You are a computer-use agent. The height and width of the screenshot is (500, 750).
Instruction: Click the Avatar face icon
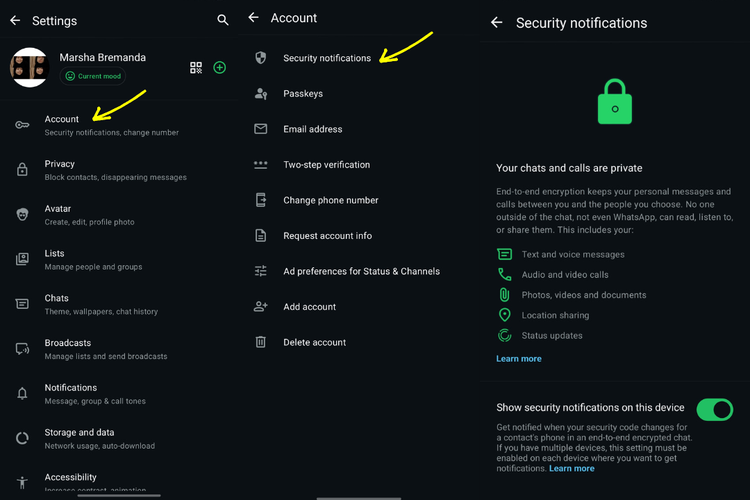(x=22, y=214)
